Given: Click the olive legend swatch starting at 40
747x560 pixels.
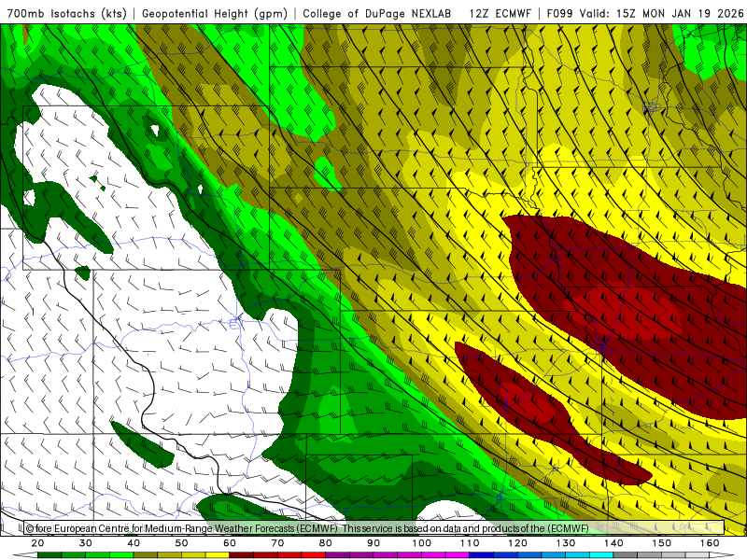Looking at the screenshot, I should 146,555.
